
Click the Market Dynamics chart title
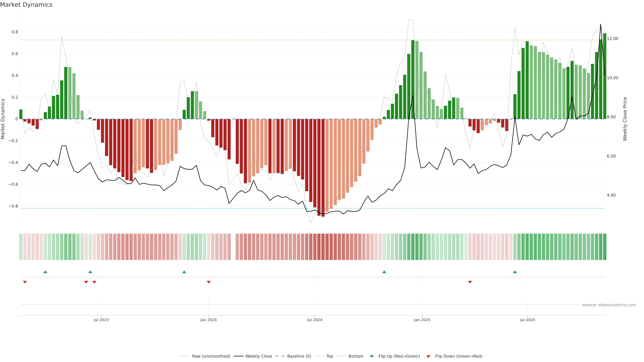[x=26, y=5]
